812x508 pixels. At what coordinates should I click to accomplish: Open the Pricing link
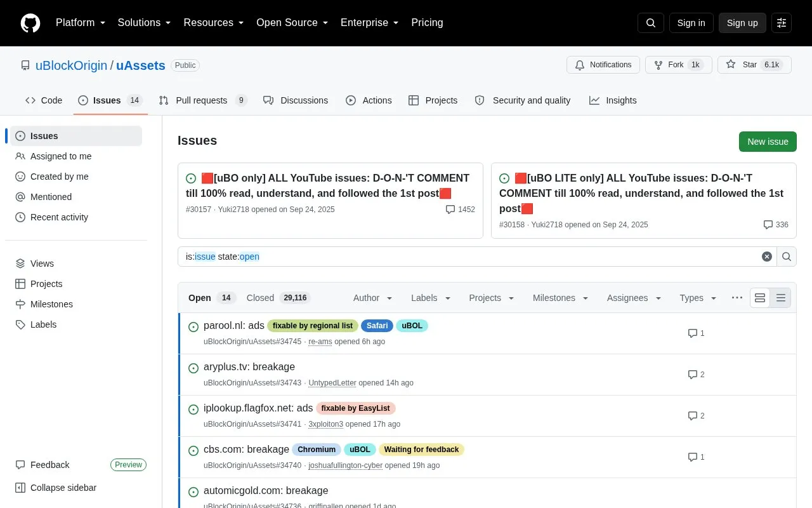click(427, 23)
